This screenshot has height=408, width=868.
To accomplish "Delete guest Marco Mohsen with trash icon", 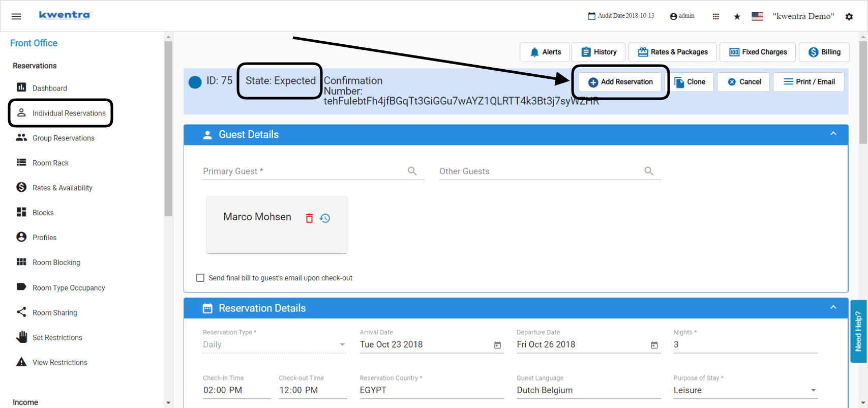I will [309, 218].
